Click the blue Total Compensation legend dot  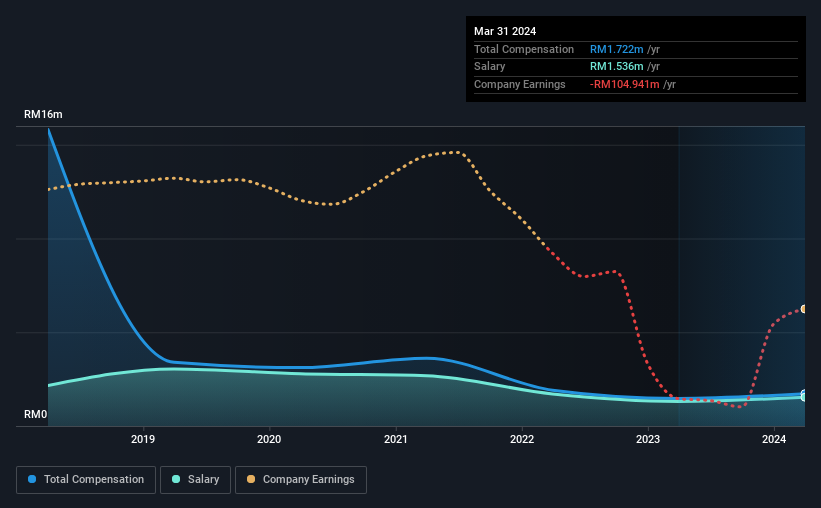(x=32, y=479)
